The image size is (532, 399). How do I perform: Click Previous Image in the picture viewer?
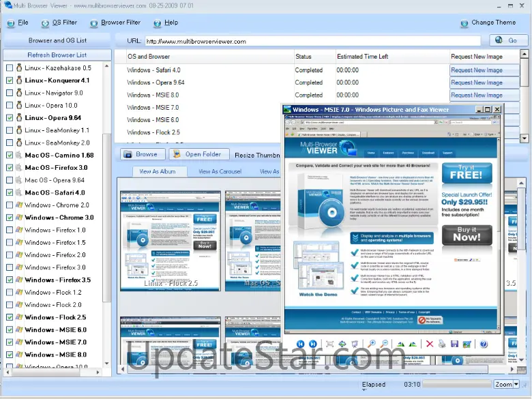pos(300,344)
